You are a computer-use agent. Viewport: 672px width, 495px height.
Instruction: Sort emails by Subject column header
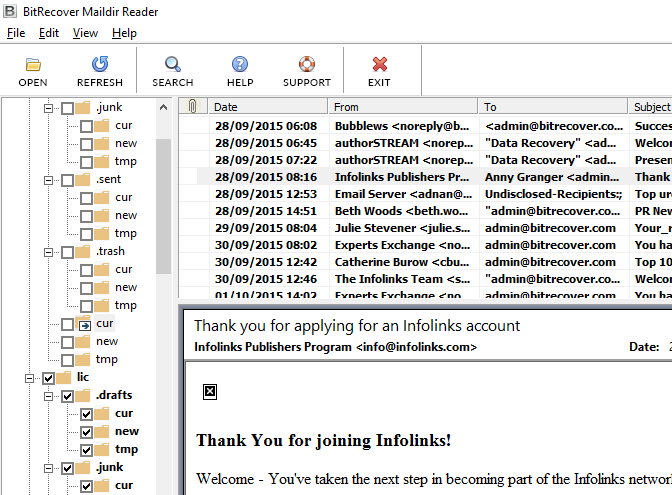(x=650, y=106)
